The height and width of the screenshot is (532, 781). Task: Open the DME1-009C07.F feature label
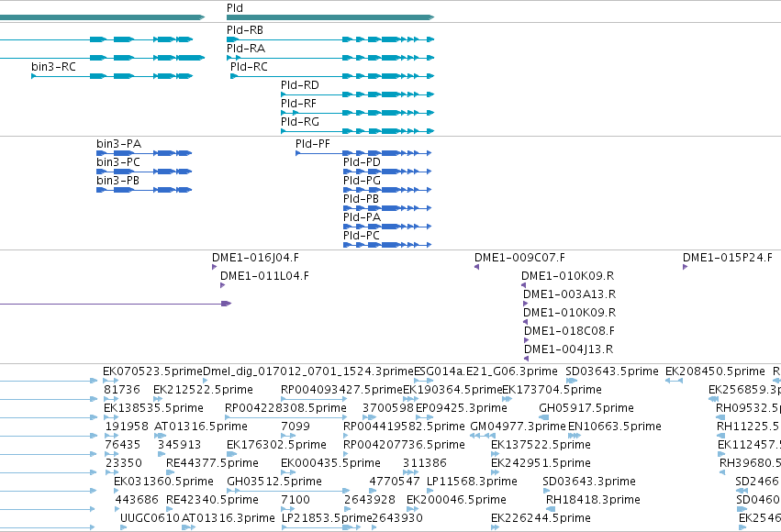click(519, 258)
